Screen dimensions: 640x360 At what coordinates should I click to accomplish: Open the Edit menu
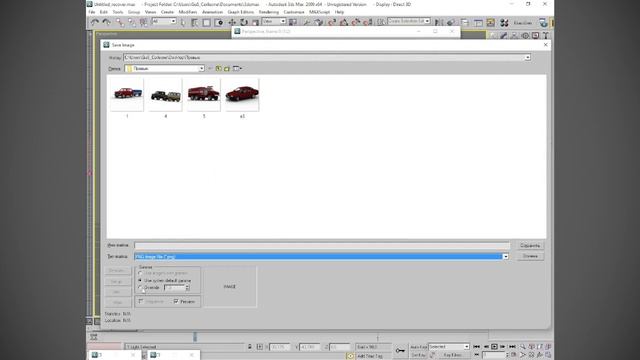(104, 12)
